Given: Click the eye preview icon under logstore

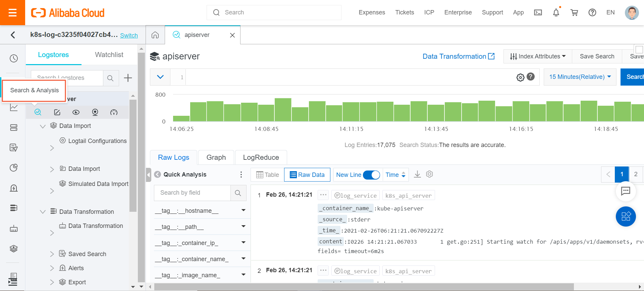Looking at the screenshot, I should (x=76, y=112).
